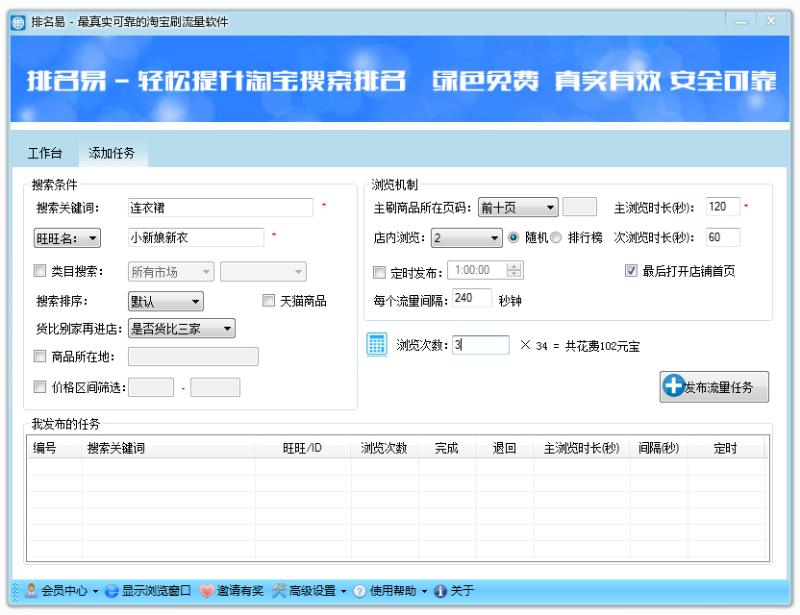Click the 浏览次数 column header
Screen dimensions: 800x615
pos(384,448)
